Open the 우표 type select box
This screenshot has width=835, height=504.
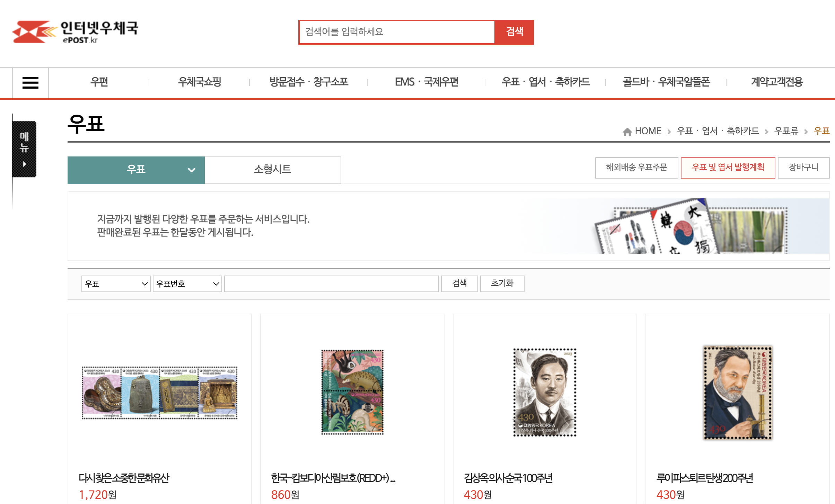(x=116, y=284)
